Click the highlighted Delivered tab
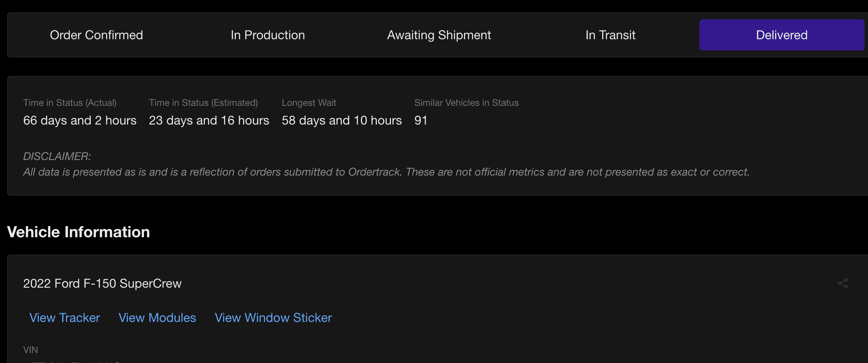Screen dimensions: 868x363 click(x=781, y=35)
